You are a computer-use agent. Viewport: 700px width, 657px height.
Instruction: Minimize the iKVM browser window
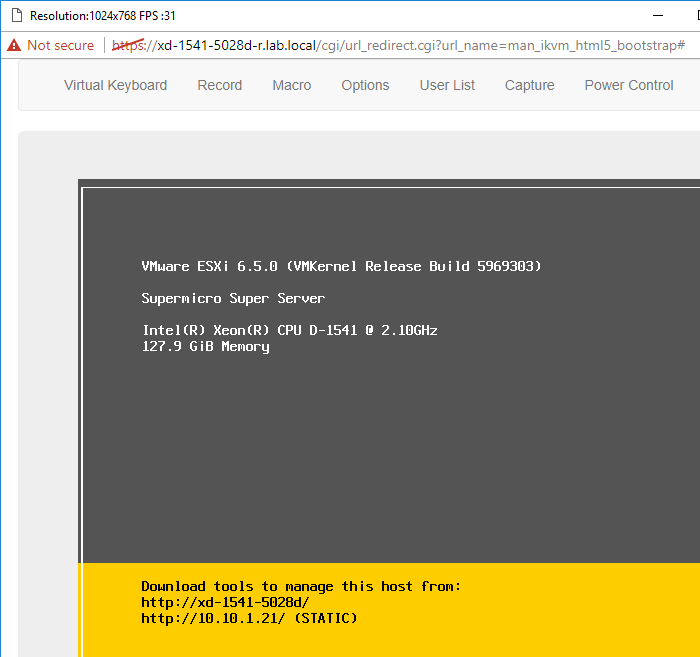point(658,16)
